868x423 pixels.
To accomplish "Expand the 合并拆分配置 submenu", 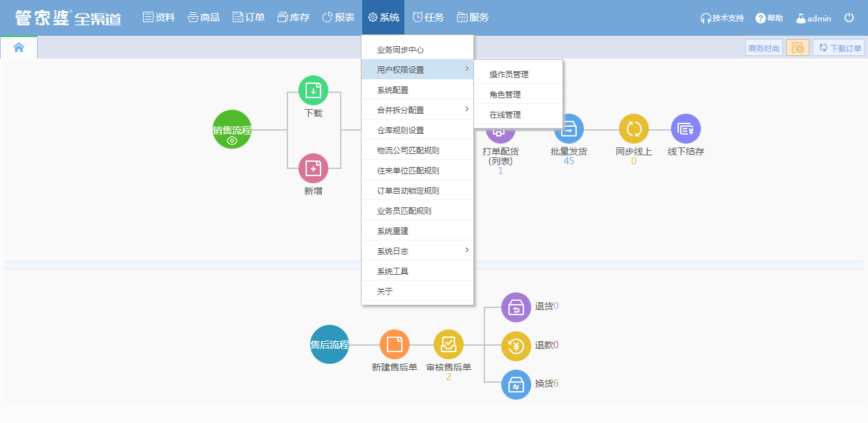I will click(417, 110).
